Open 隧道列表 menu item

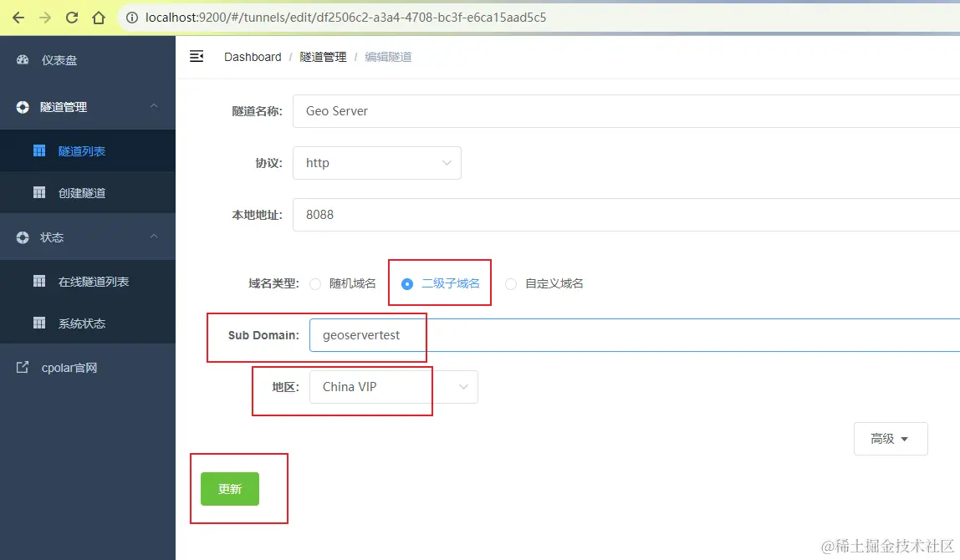(88, 151)
